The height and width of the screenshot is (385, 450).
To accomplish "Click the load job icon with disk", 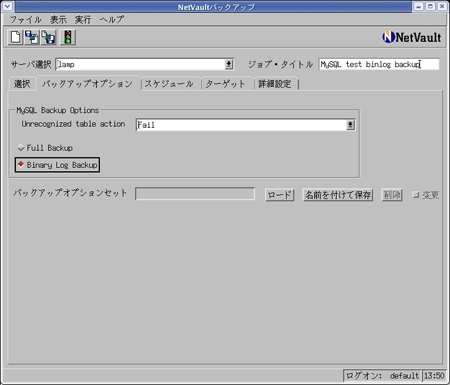I will tap(32, 37).
